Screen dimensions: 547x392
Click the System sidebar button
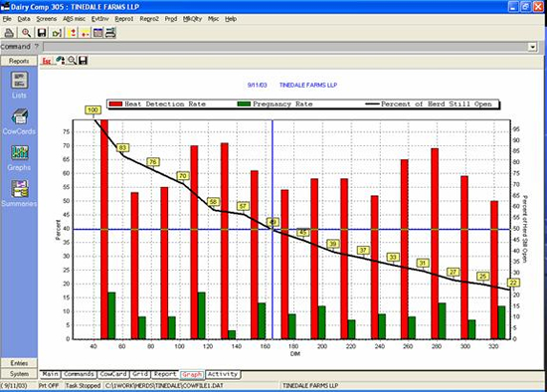tap(19, 374)
